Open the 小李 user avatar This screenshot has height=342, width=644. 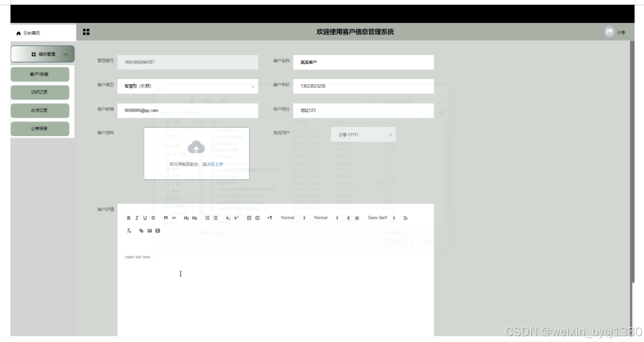pyautogui.click(x=609, y=32)
